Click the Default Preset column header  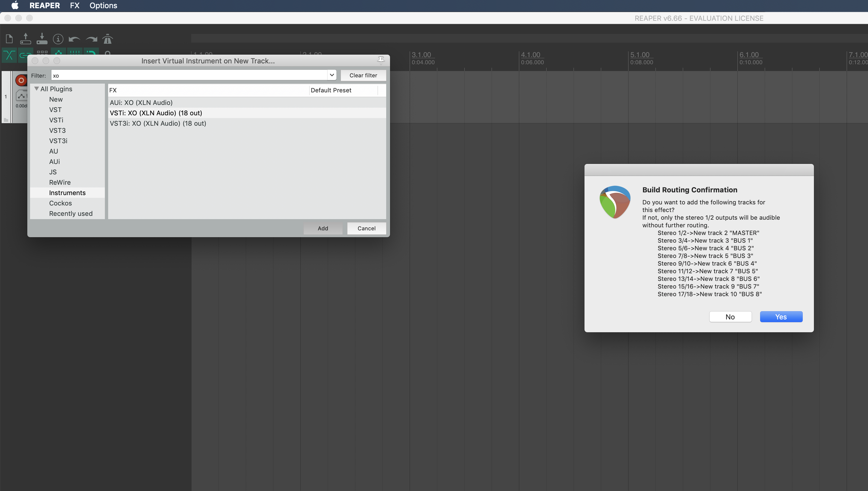tap(343, 90)
